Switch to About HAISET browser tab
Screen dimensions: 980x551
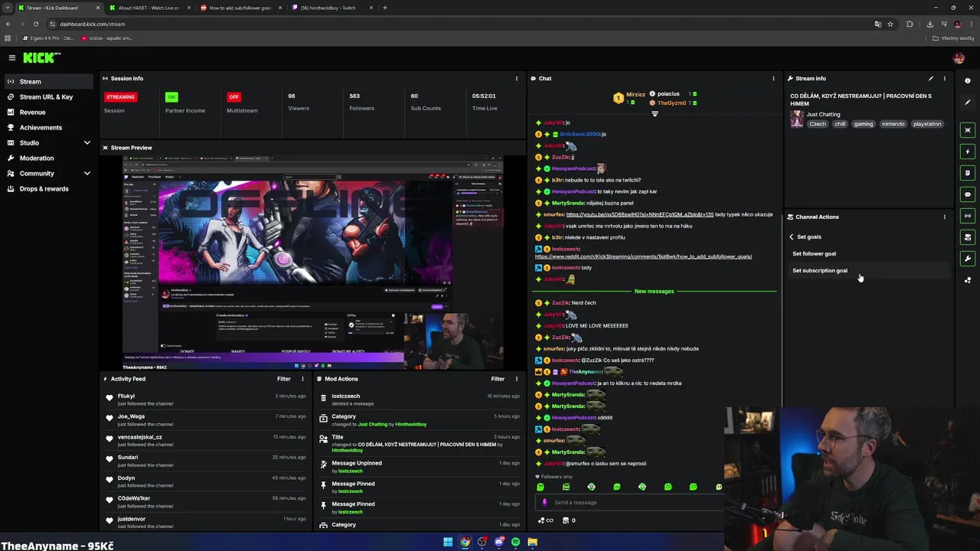click(x=149, y=8)
